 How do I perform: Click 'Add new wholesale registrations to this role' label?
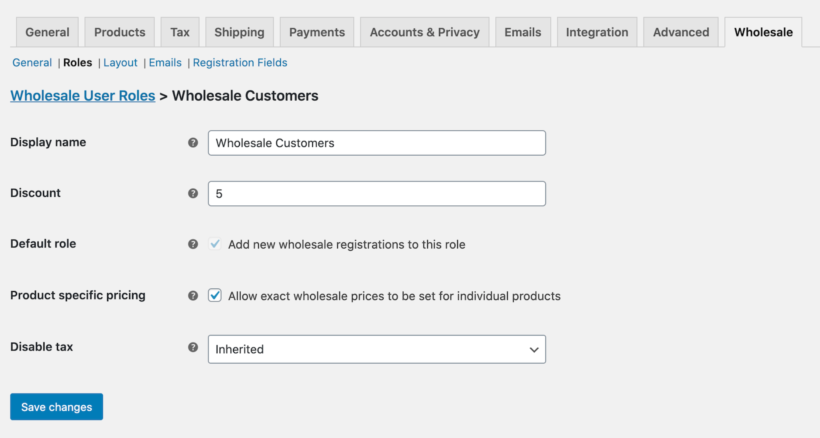coord(347,245)
